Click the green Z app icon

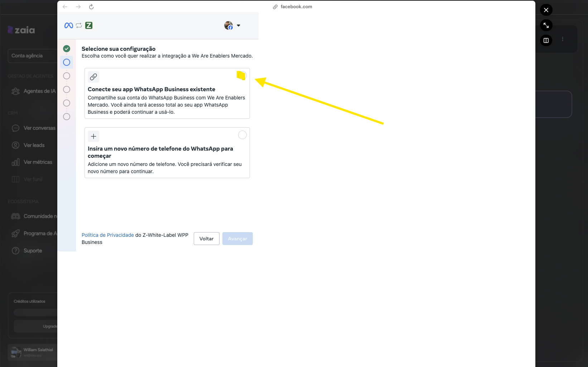[89, 25]
